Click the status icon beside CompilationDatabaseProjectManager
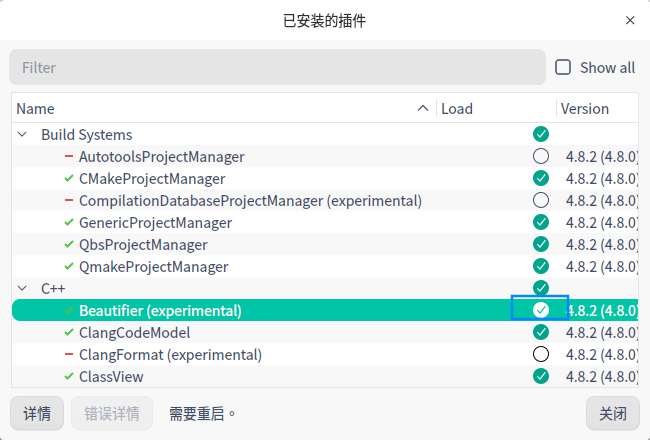Image resolution: width=650 pixels, height=440 pixels. (x=69, y=201)
